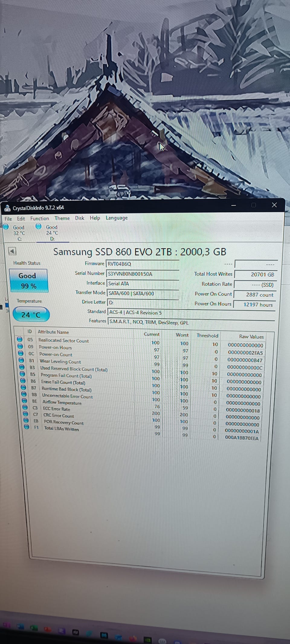Image resolution: width=290 pixels, height=644 pixels.
Task: Click the previous disk arrow button
Action: pos(12,251)
